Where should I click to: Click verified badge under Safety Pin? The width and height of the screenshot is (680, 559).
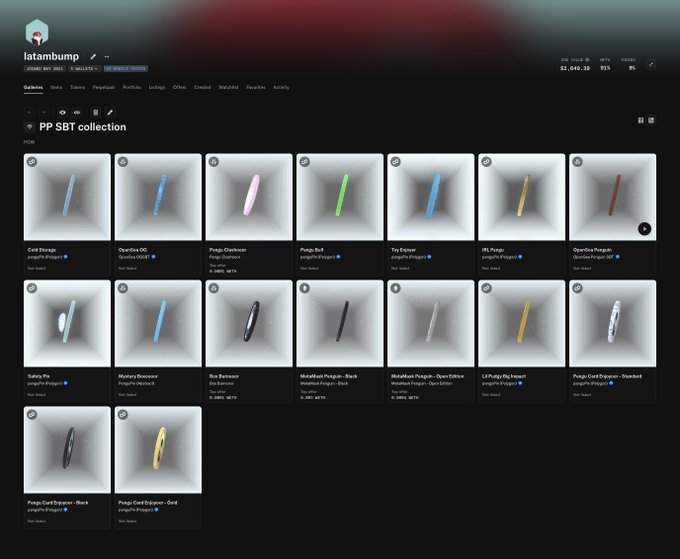66,383
